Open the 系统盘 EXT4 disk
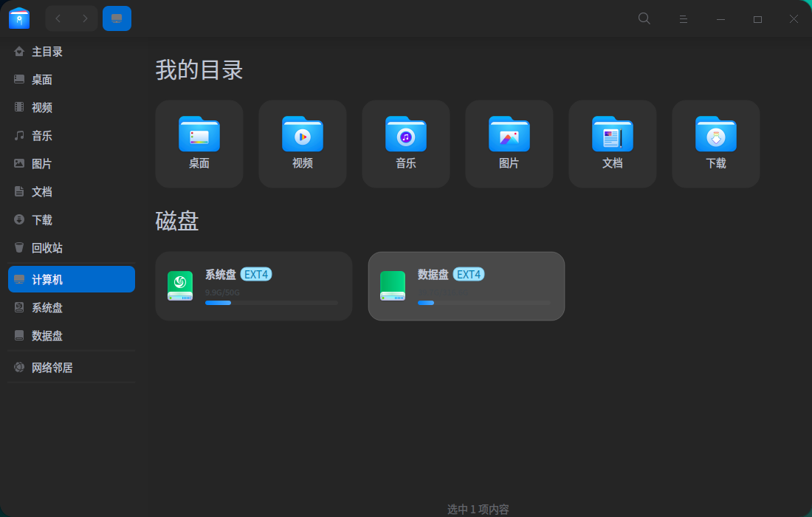 coord(253,286)
